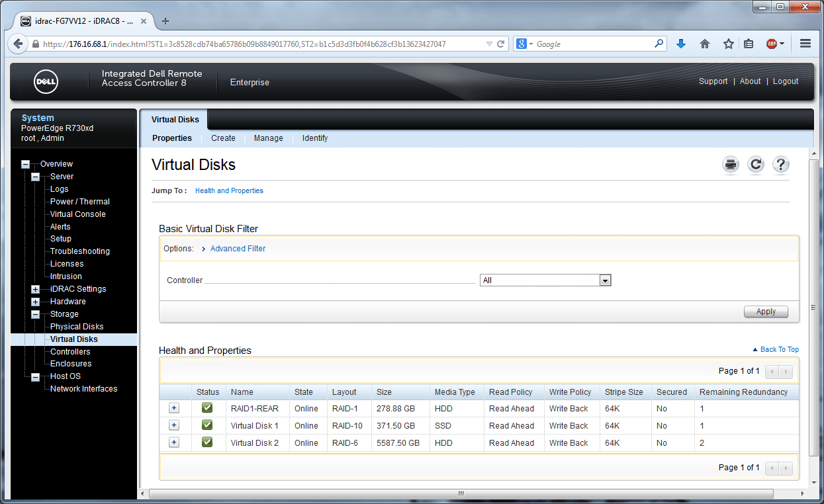
Task: Open Licenses in sidebar tree
Action: [67, 264]
